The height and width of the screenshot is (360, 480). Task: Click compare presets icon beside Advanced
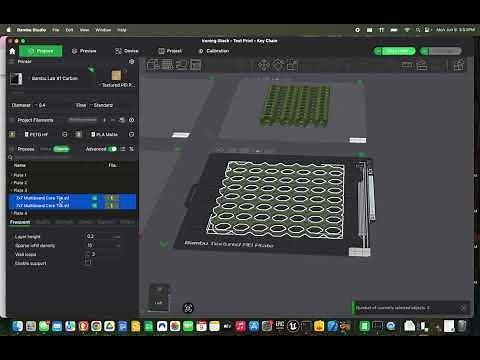coord(123,149)
